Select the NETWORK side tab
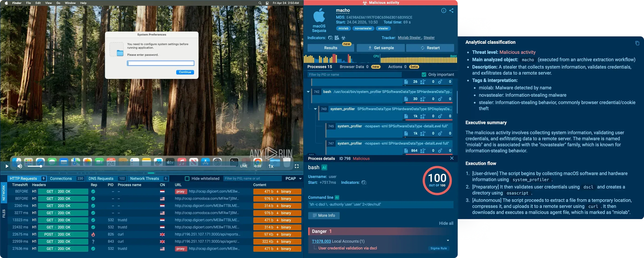The height and width of the screenshot is (258, 644). [3, 193]
